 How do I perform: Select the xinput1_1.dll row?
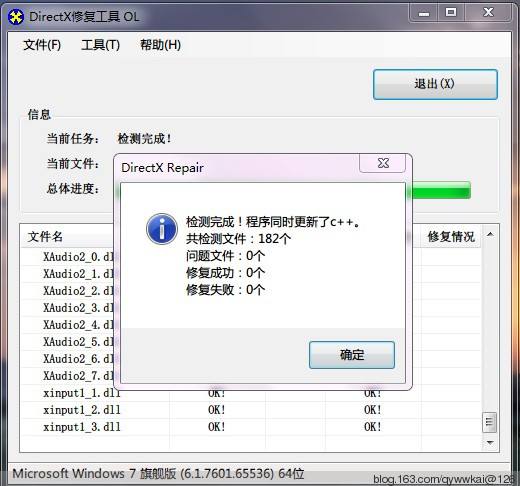[x=251, y=393]
